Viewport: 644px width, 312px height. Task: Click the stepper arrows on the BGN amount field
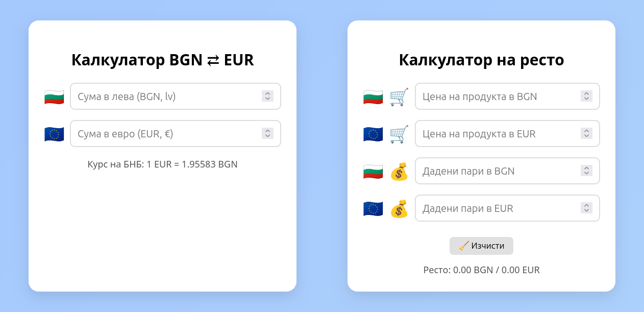[267, 96]
